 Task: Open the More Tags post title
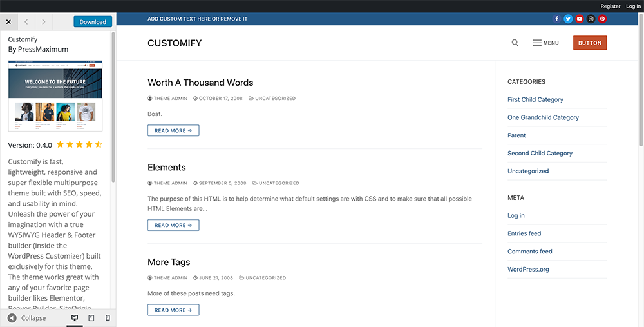(x=169, y=262)
